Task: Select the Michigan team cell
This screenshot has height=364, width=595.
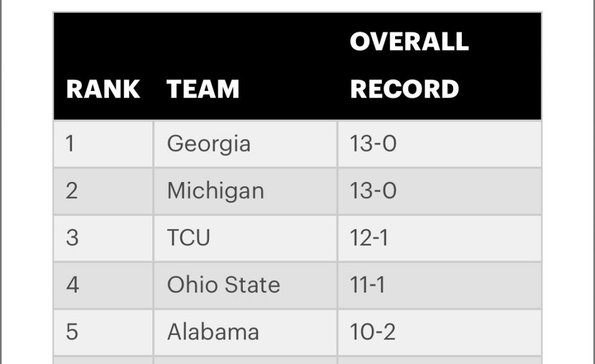Action: coord(215,191)
